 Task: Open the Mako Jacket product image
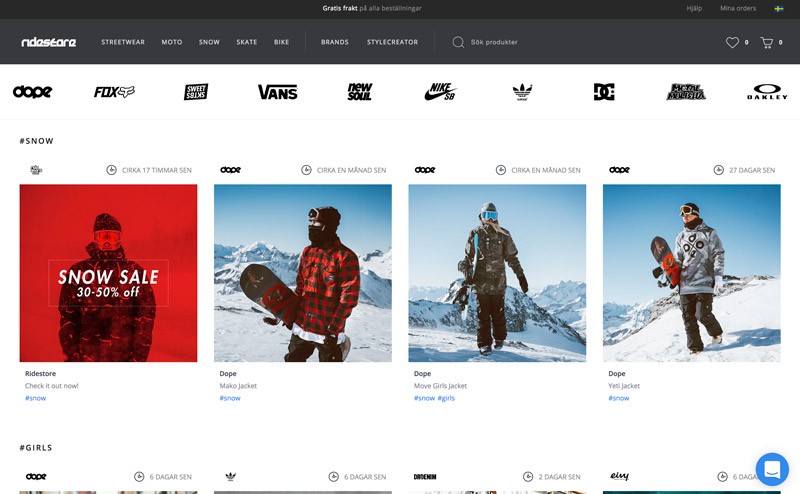coord(303,273)
